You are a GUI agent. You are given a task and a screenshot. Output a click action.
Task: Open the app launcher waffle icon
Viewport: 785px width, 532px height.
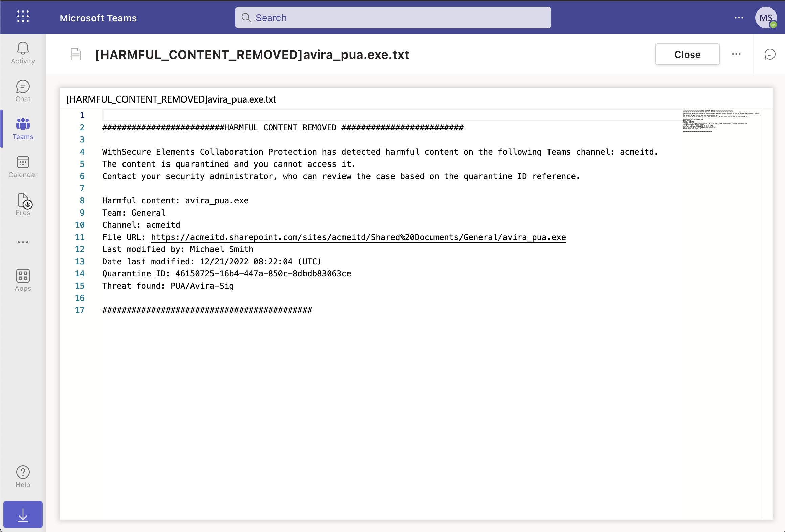(23, 17)
